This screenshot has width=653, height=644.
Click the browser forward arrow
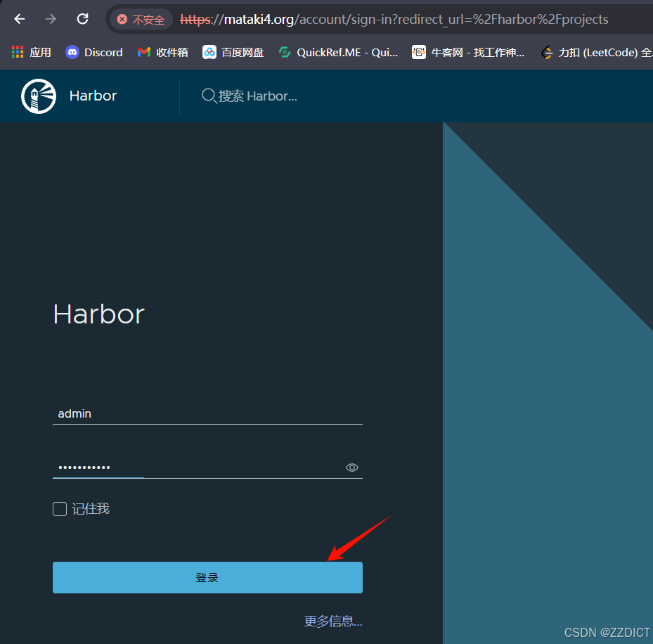click(51, 19)
